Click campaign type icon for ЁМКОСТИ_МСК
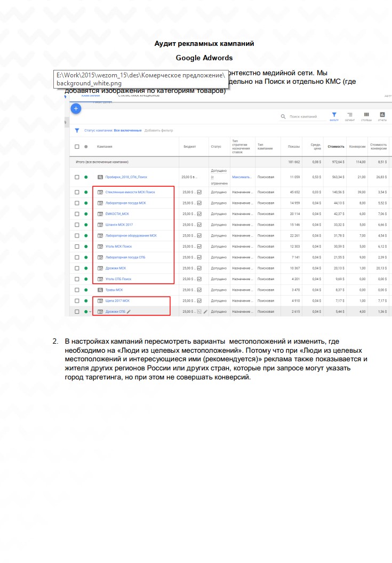This screenshot has height=563, width=392. click(100, 213)
